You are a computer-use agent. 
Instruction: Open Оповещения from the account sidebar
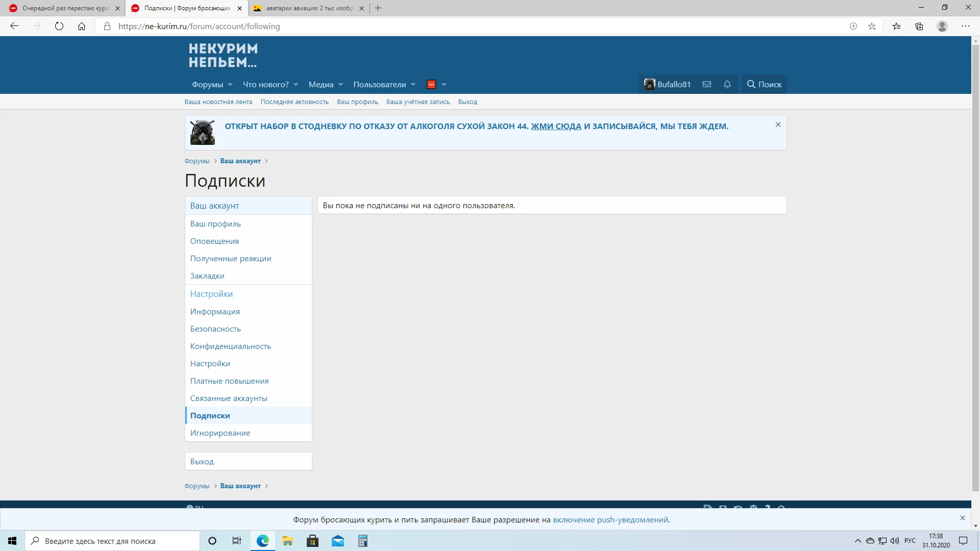[214, 241]
